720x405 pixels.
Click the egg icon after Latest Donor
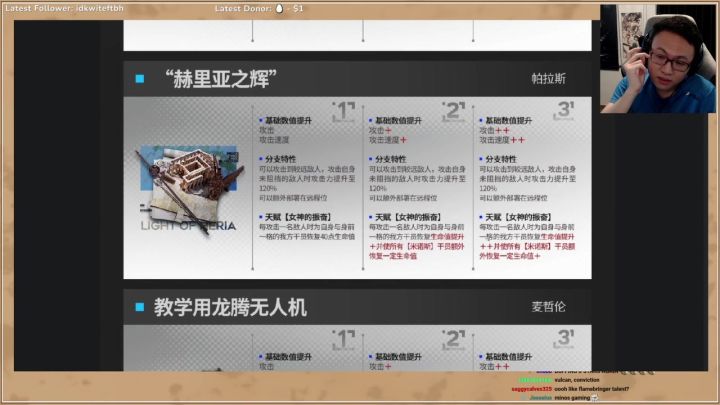279,8
